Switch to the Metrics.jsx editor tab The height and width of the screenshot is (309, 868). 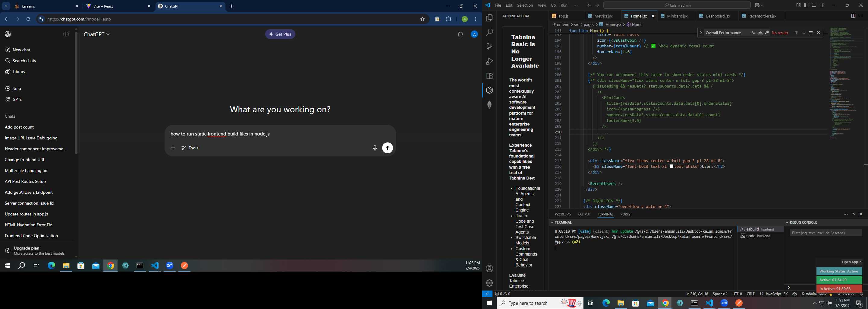(x=603, y=16)
